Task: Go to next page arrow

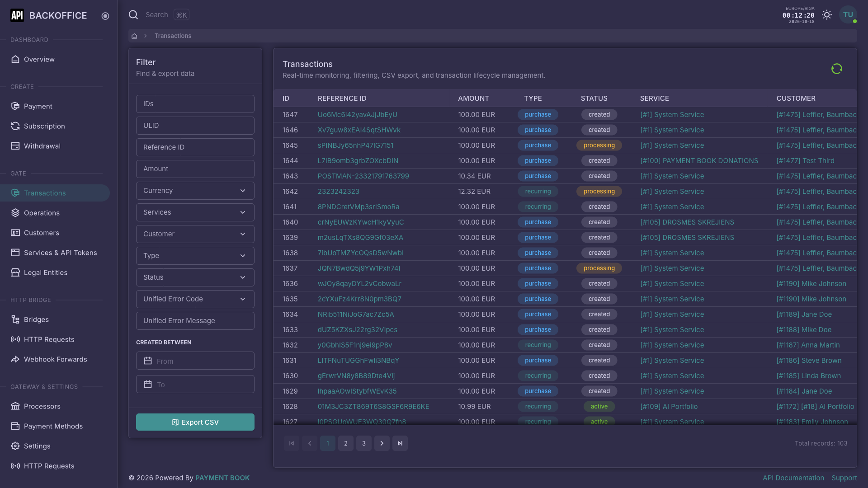Action: (382, 443)
